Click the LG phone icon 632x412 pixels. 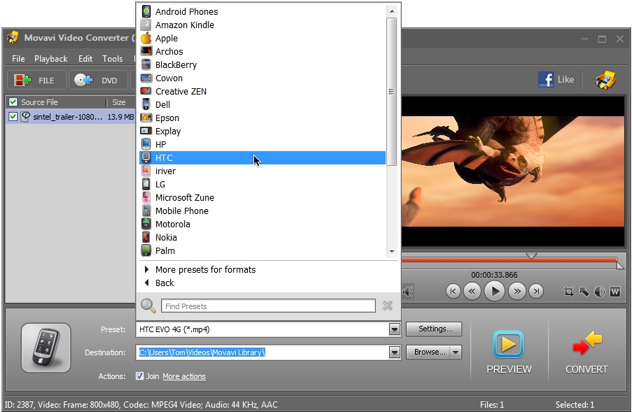point(146,184)
